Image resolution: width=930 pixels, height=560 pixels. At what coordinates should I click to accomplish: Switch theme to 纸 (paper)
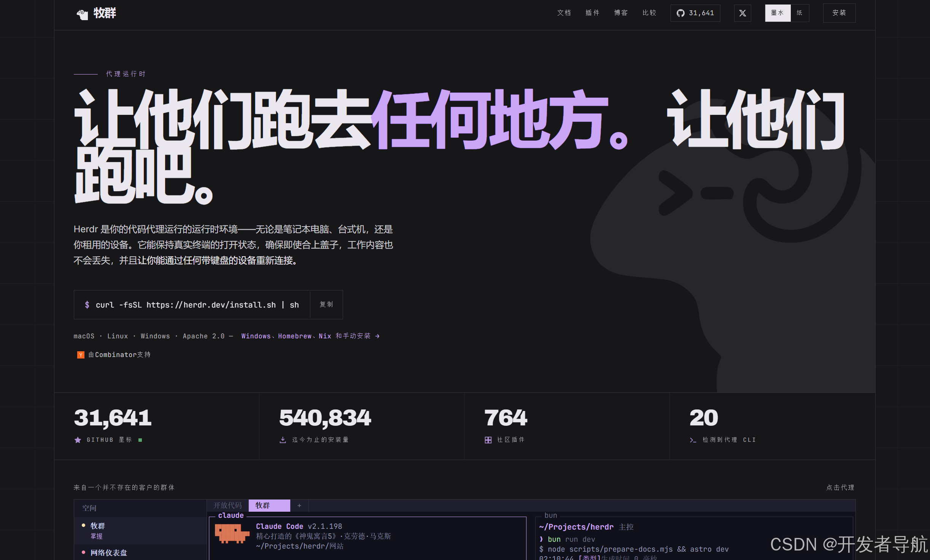(x=800, y=13)
